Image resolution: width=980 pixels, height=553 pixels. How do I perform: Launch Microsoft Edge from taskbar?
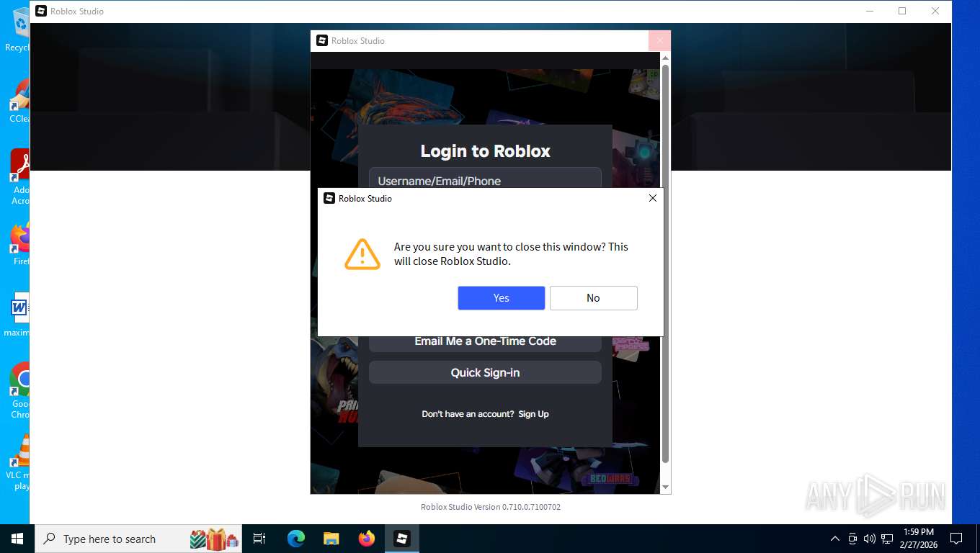click(x=295, y=539)
